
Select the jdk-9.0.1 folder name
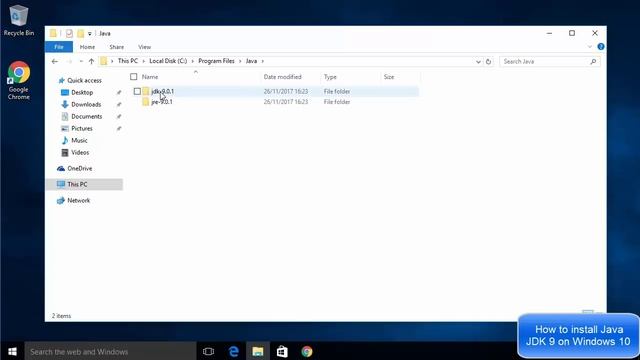162,91
